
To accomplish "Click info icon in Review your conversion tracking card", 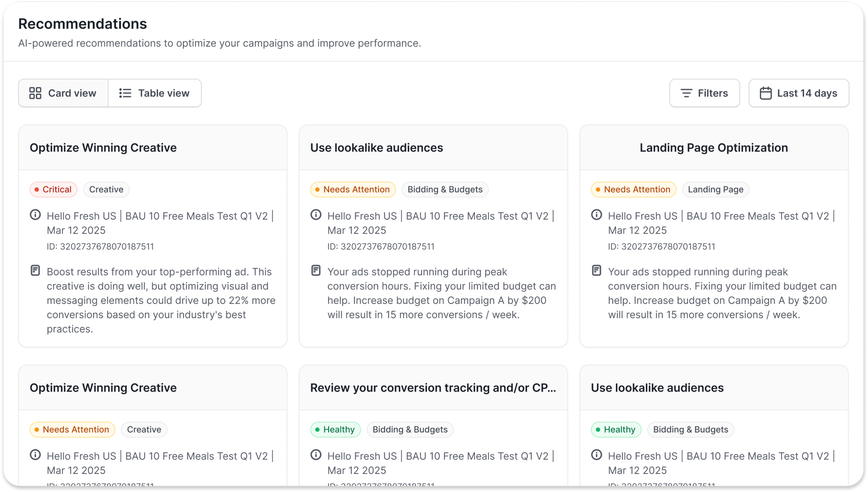I will [x=316, y=455].
